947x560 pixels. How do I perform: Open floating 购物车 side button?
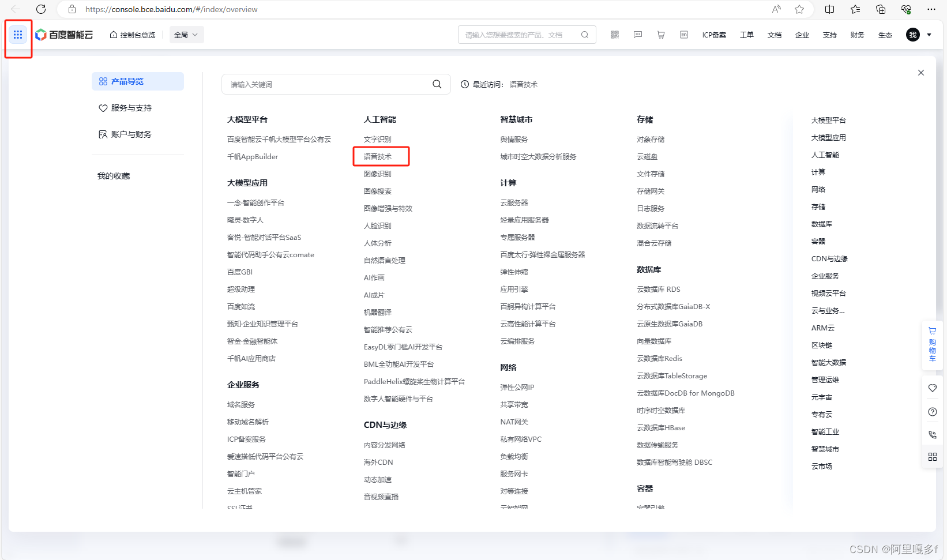click(x=933, y=345)
